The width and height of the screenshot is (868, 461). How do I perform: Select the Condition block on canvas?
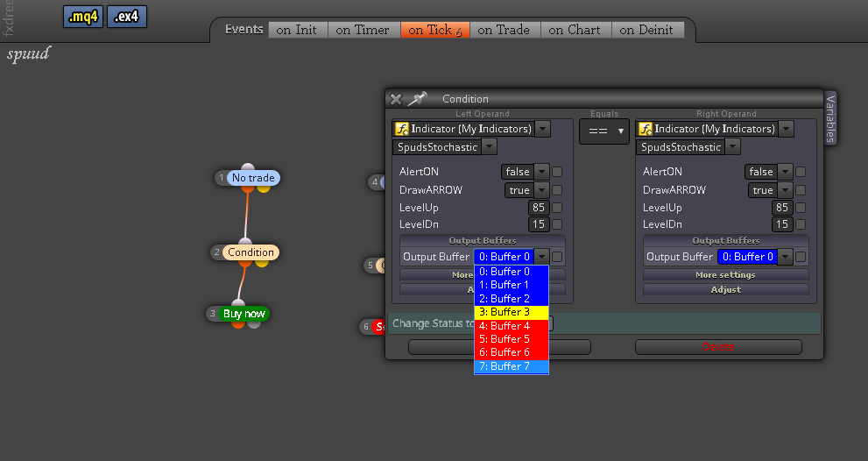251,252
